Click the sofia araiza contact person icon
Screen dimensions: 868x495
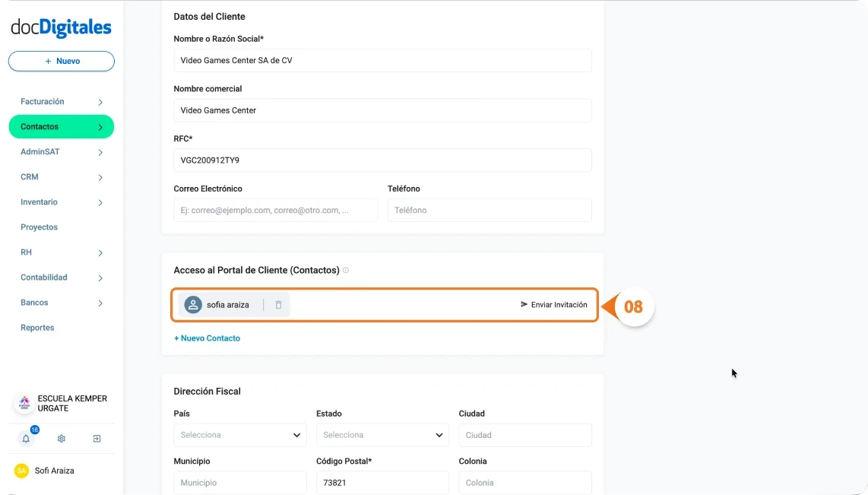point(193,304)
